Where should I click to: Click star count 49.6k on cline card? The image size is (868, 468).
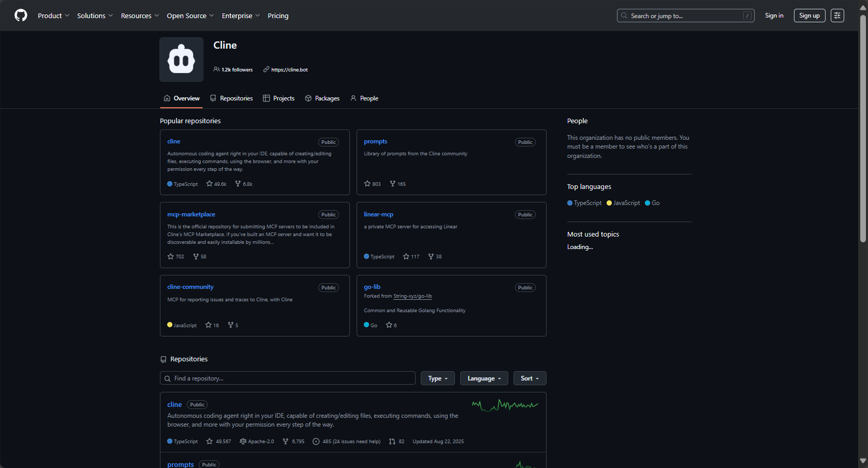coord(216,184)
